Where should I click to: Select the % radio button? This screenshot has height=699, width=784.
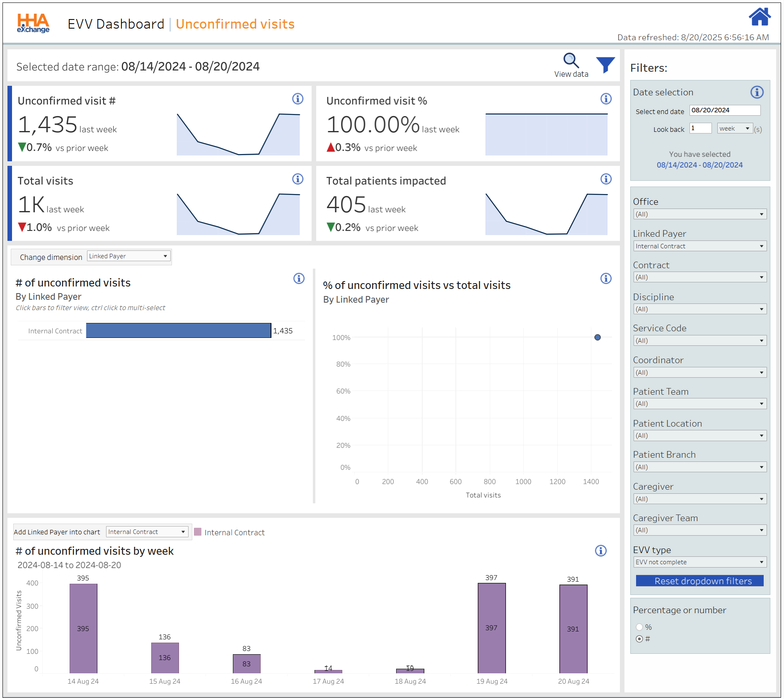[x=639, y=627]
